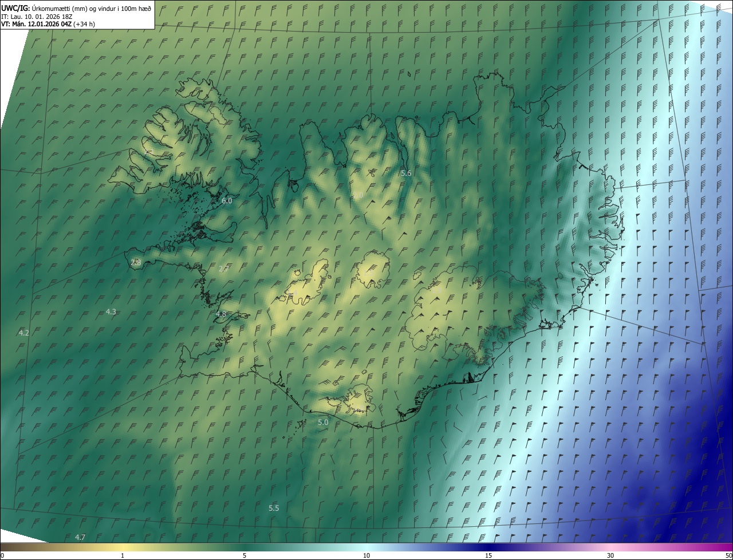Click the 0 tick label on the color scale
Screen dimensions: 733x560
pyautogui.click(x=2, y=555)
